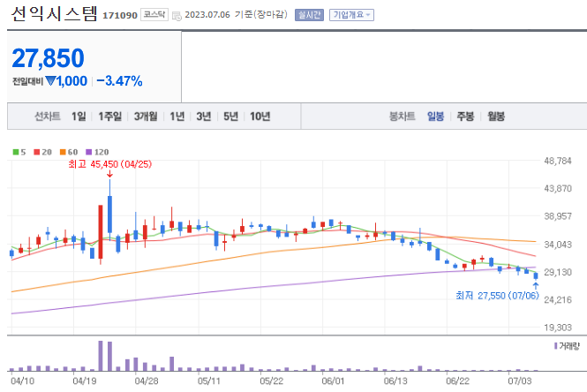
Task: Click the 05/11 date axis label
Action: 209,381
